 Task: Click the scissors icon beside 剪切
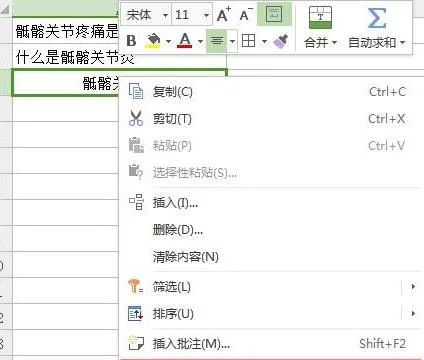136,118
